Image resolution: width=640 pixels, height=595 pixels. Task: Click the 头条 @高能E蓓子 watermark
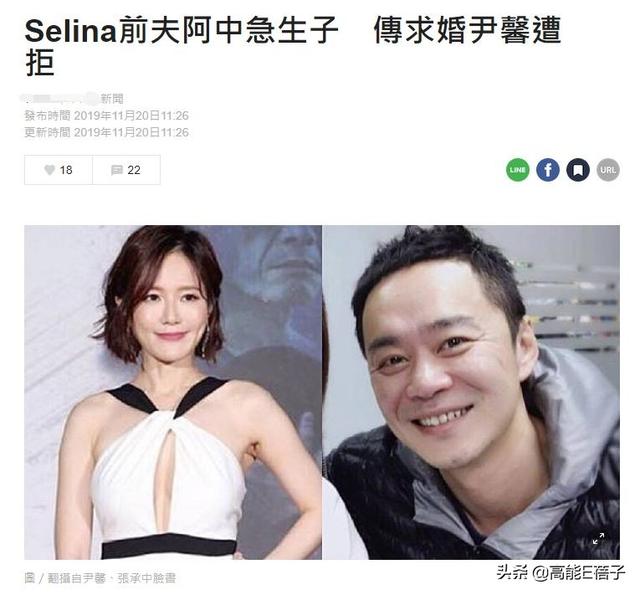pos(560,573)
